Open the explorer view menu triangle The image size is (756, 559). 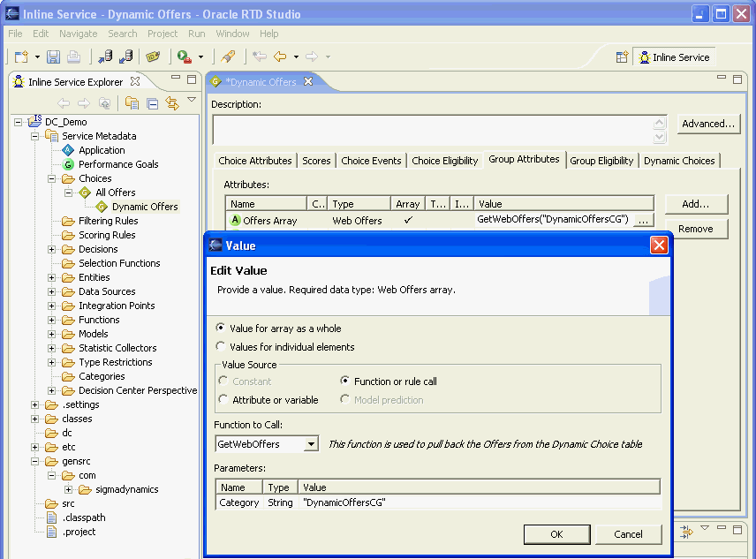[x=192, y=99]
